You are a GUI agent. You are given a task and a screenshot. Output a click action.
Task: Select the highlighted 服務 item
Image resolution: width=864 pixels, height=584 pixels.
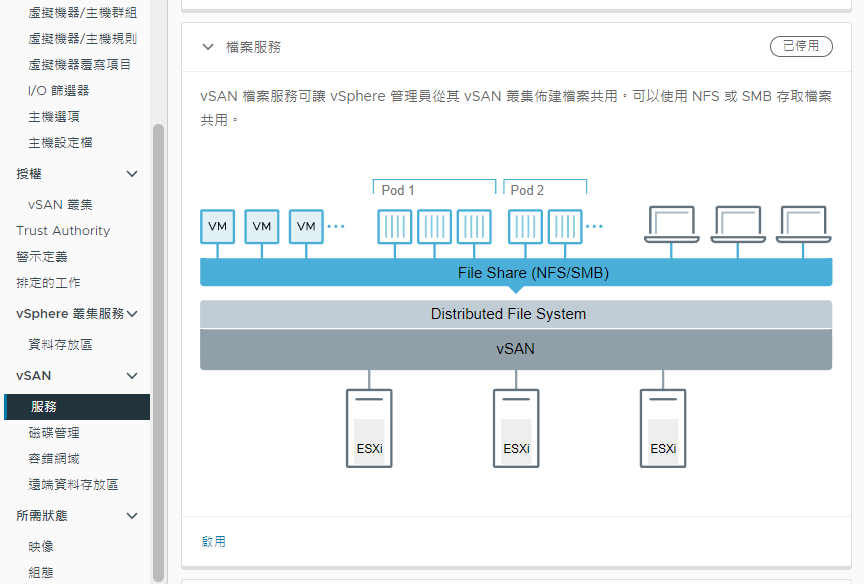pos(77,407)
